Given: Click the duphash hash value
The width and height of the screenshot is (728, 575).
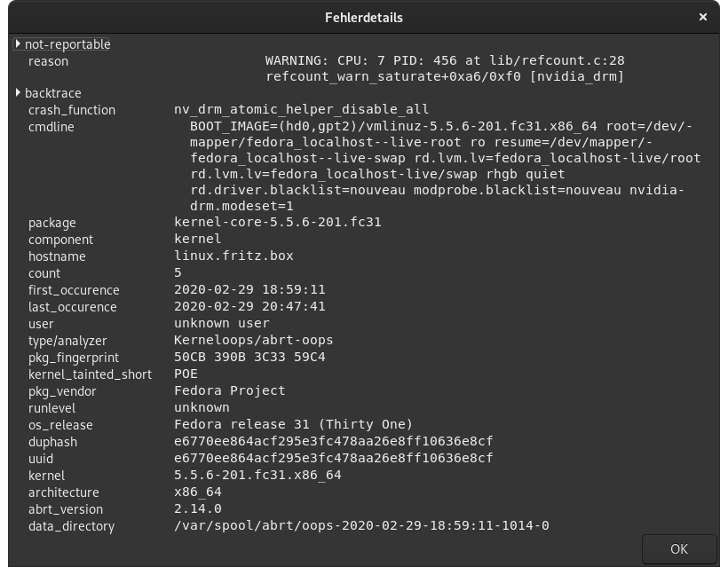Looking at the screenshot, I should 333,441.
